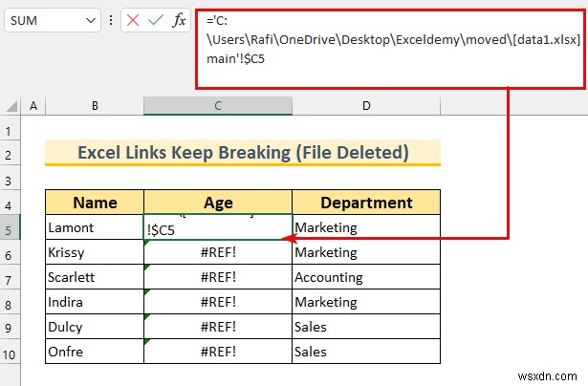Select the Name header cell
This screenshot has width=588, height=386.
pos(95,203)
